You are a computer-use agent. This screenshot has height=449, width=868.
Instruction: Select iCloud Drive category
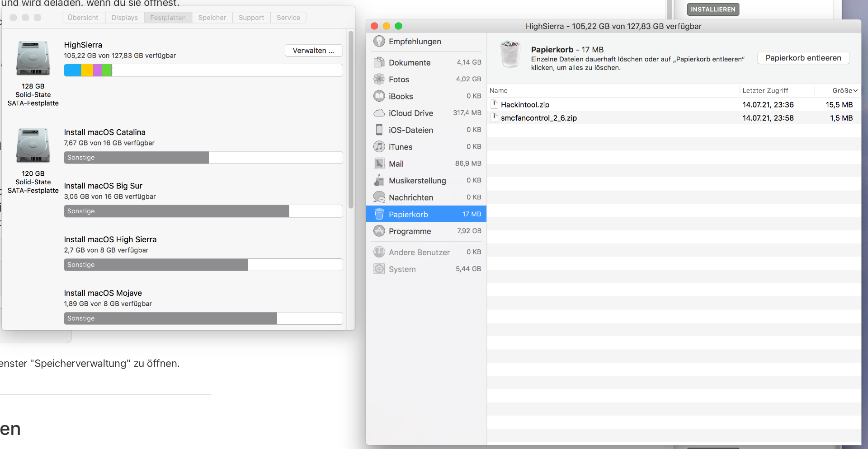(x=426, y=113)
